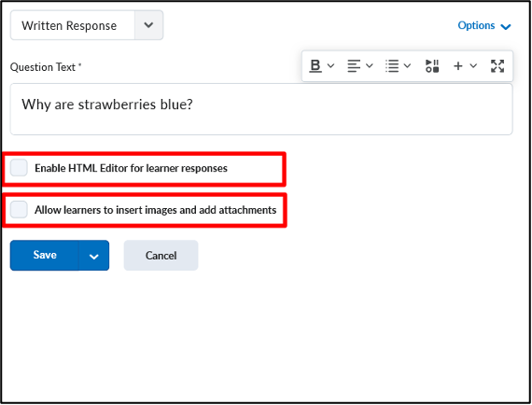Toggle fullscreen editor mode icon
Screen dimensions: 532x405
coord(497,66)
